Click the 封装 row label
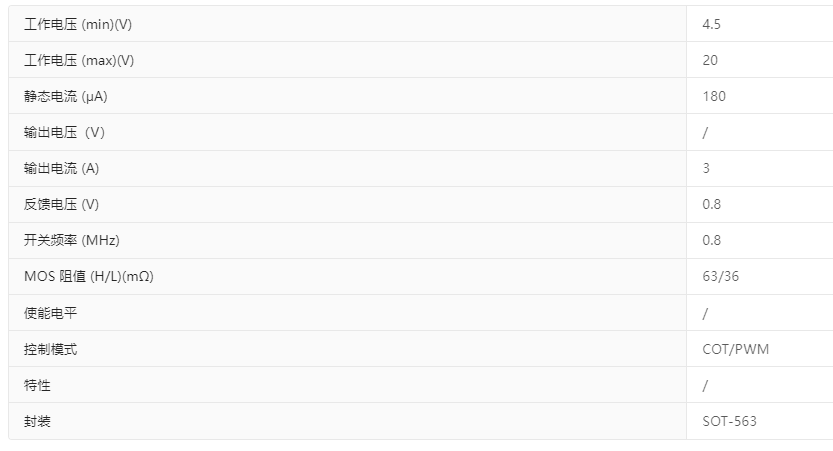The height and width of the screenshot is (451, 833). click(x=37, y=421)
